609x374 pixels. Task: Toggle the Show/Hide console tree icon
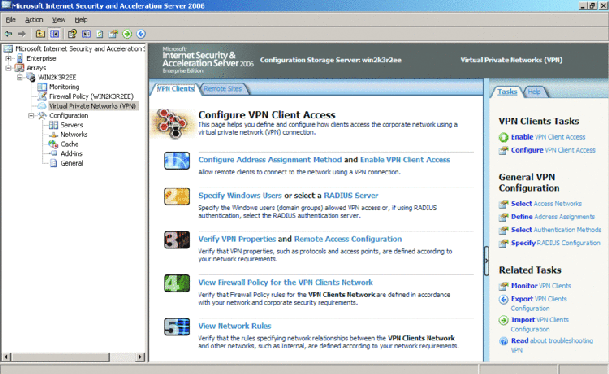pos(55,34)
